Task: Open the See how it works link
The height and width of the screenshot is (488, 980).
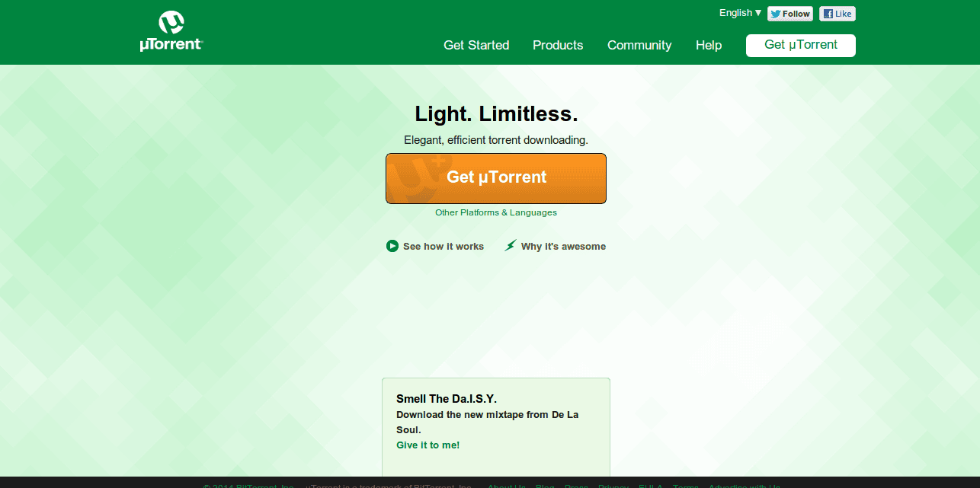Action: (x=444, y=246)
